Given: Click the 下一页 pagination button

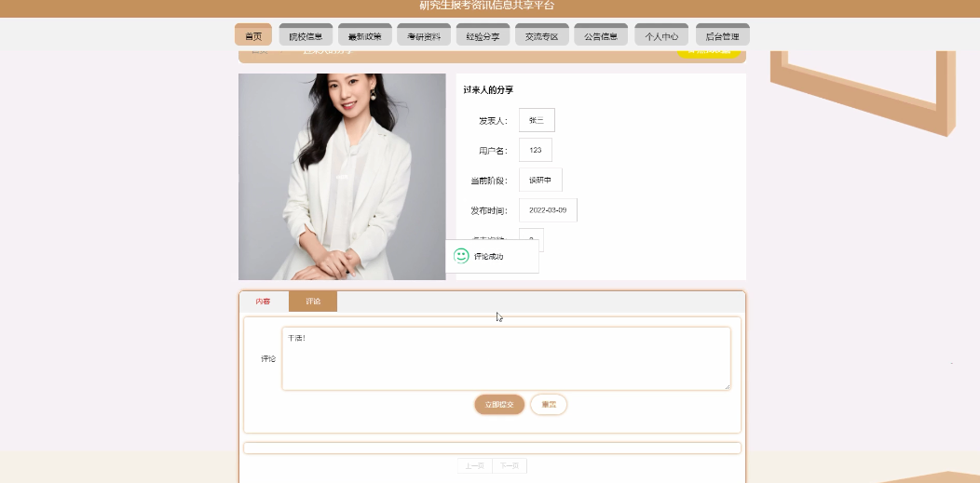Looking at the screenshot, I should point(510,466).
